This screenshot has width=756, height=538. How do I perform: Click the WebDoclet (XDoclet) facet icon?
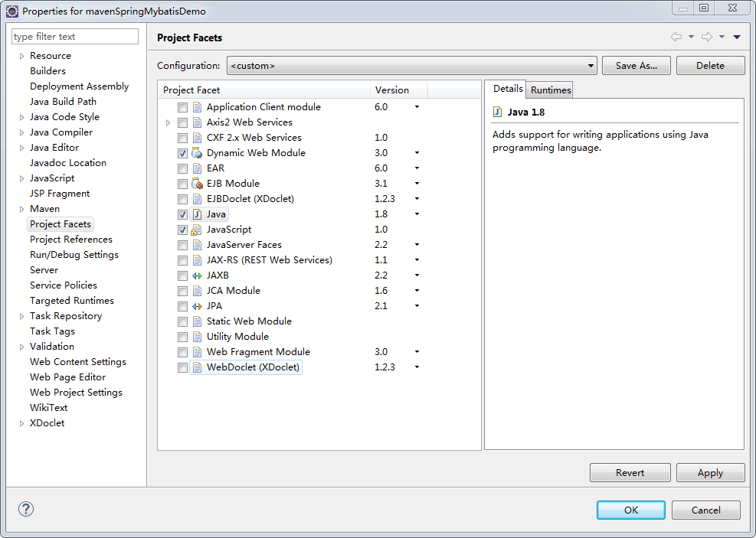(x=197, y=367)
